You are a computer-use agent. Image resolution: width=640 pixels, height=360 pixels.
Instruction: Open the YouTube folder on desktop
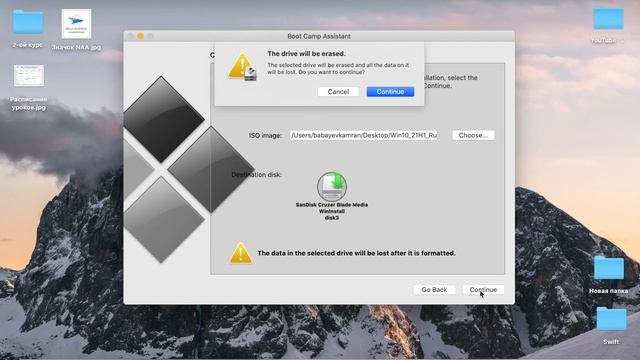tap(609, 18)
